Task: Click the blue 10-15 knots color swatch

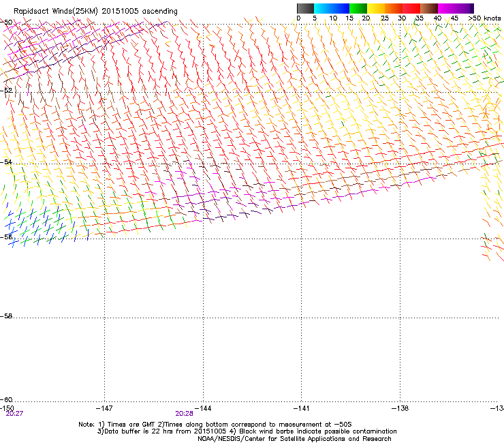Action: tap(341, 8)
